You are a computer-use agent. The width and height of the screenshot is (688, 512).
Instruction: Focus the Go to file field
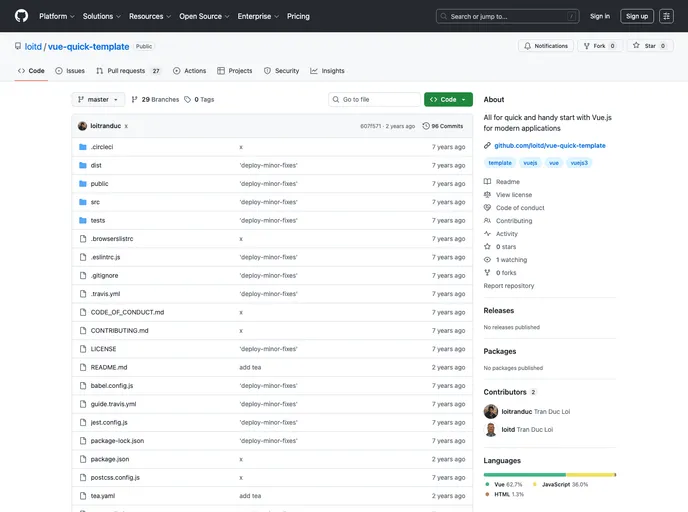pos(378,100)
